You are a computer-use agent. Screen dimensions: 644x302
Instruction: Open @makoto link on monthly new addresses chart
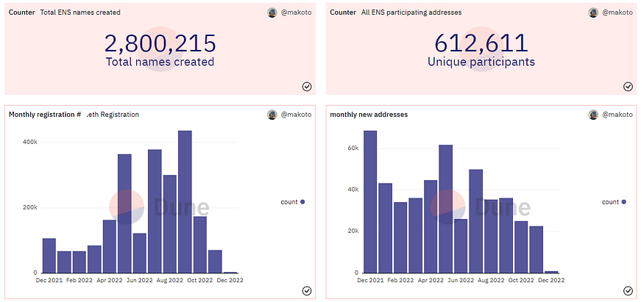(x=618, y=115)
